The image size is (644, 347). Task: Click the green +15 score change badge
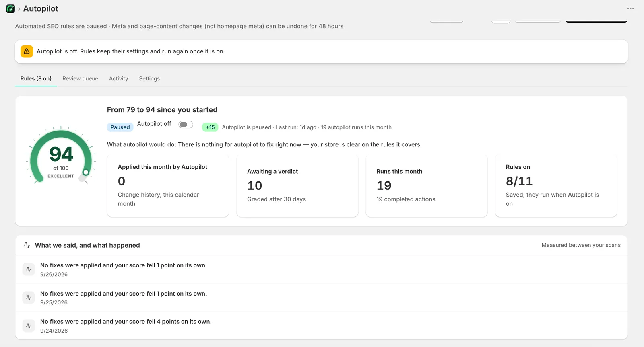click(210, 127)
